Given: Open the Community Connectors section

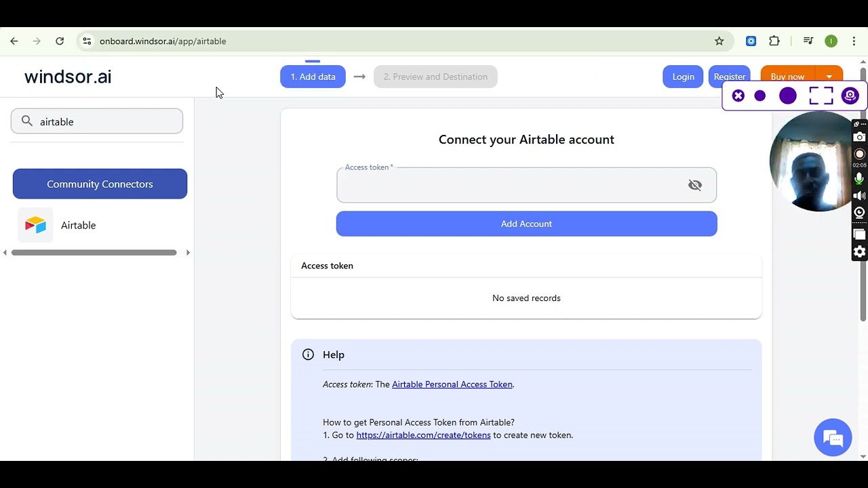Looking at the screenshot, I should [x=100, y=184].
